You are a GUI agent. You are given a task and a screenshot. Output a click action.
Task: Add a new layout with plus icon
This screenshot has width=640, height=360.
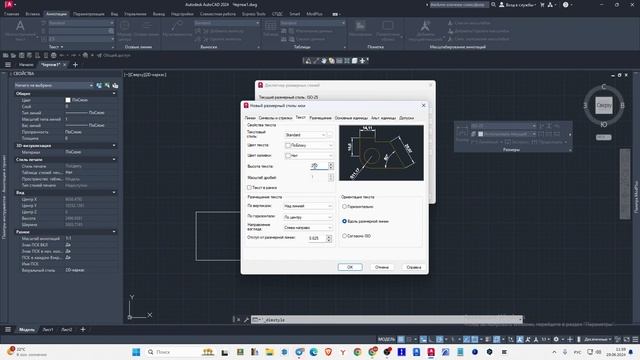(x=83, y=329)
